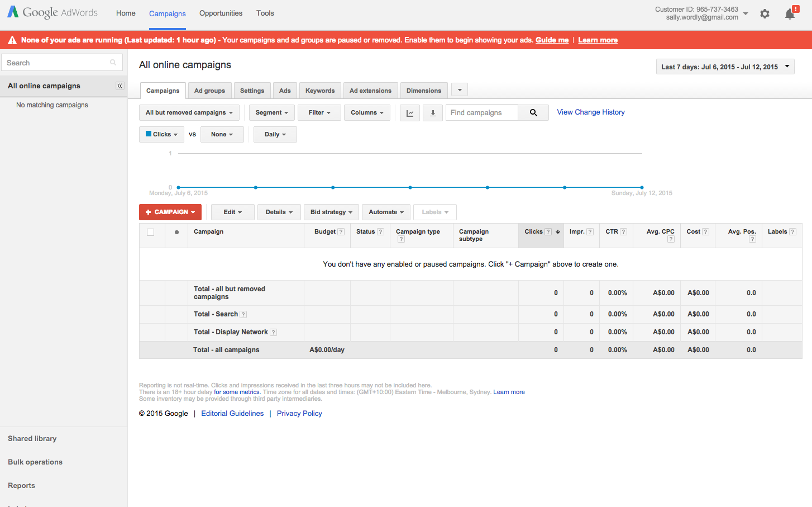This screenshot has width=812, height=507.
Task: Open the View Change History link
Action: [590, 112]
